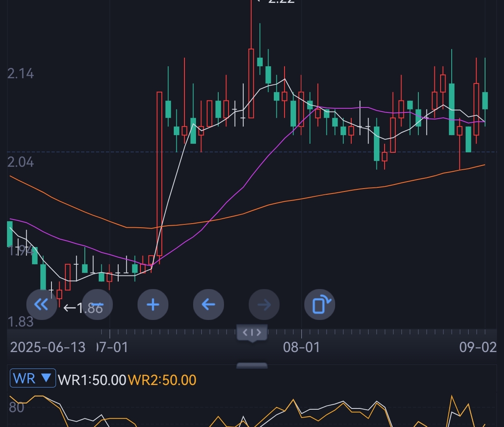504x427 pixels.
Task: Move chart left with left arrow button
Action: (208, 305)
